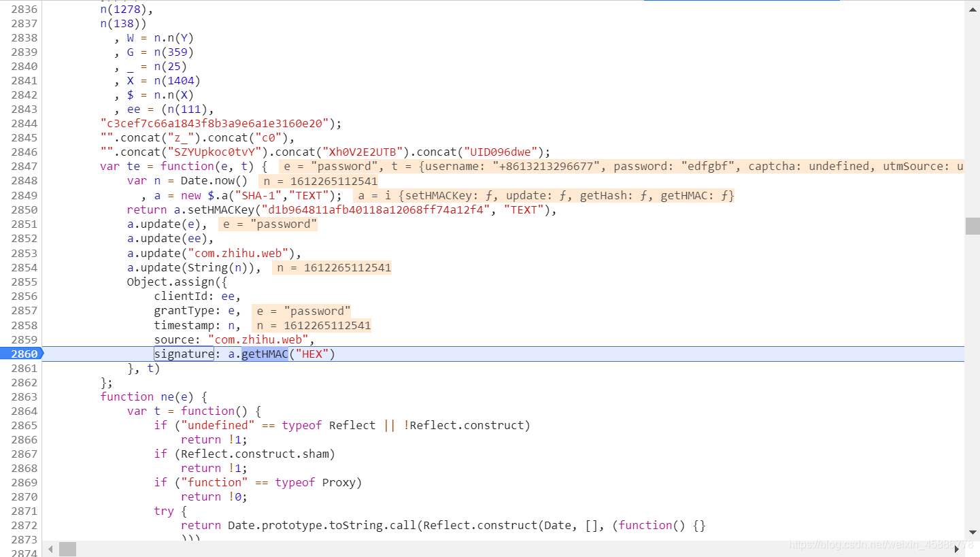Click the "Xh0V2E2UTB" string literal

tap(362, 152)
